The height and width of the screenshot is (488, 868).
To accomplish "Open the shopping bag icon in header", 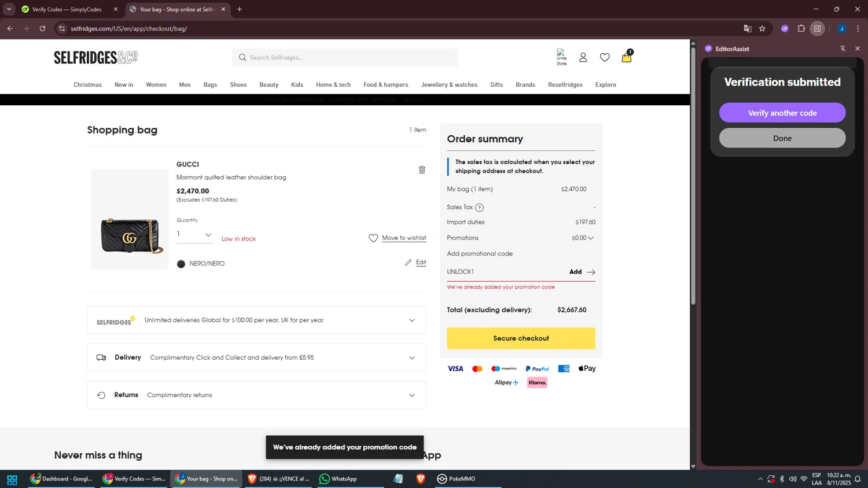I will point(627,57).
